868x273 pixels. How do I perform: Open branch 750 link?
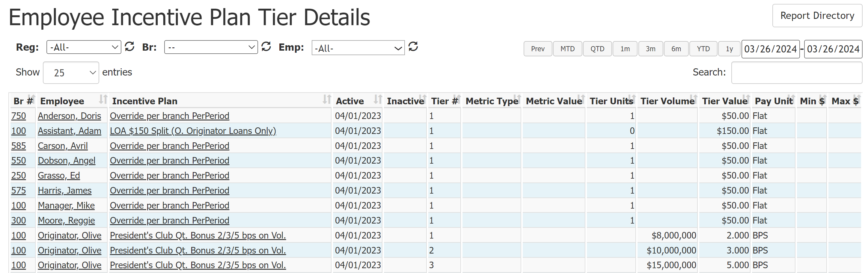[x=19, y=116]
